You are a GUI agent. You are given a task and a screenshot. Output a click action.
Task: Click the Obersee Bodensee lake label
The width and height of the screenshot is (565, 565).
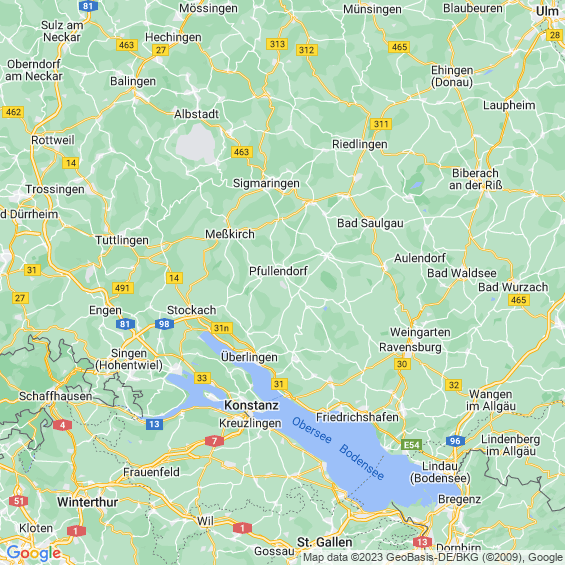(x=338, y=448)
